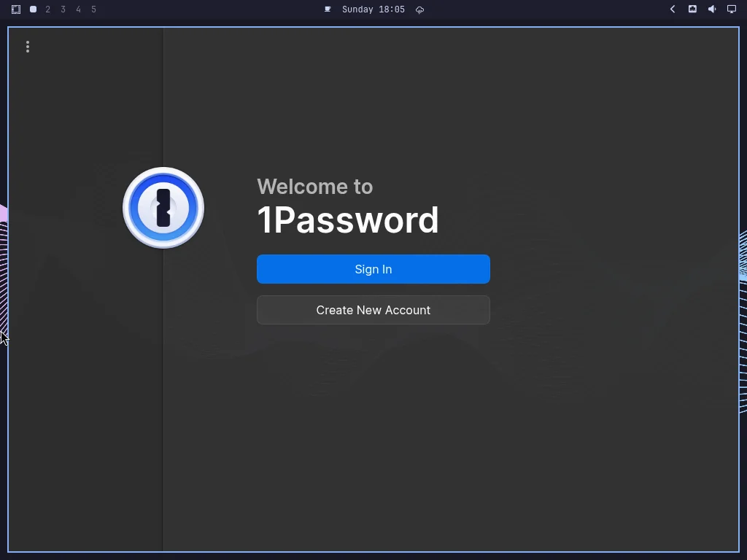Open the three-dot menu in 1Password sidebar
The height and width of the screenshot is (560, 747).
pyautogui.click(x=28, y=47)
